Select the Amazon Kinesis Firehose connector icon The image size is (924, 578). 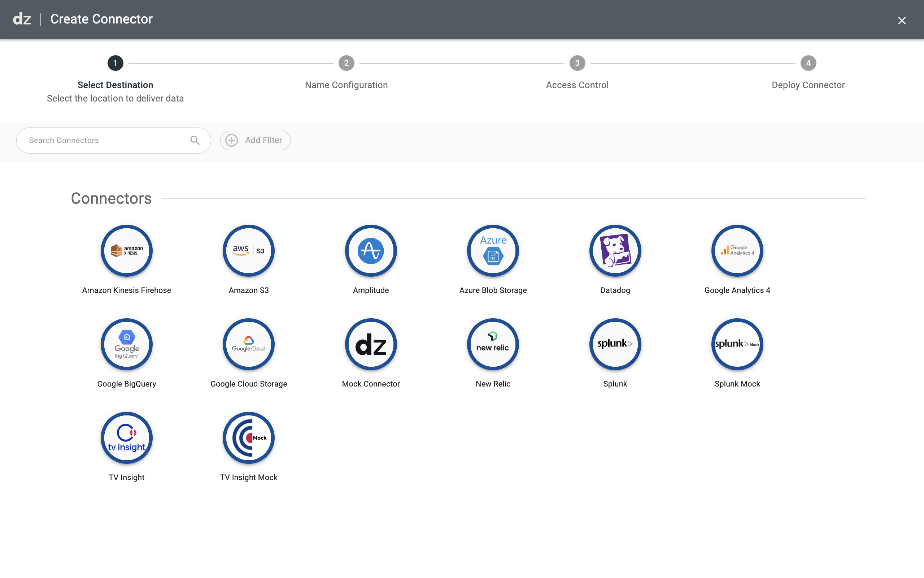[126, 251]
